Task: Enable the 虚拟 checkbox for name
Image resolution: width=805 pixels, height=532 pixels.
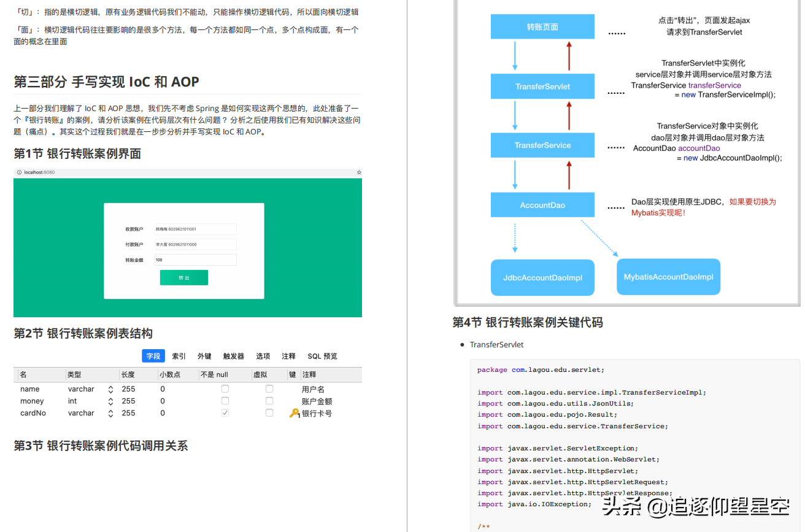Action: click(x=269, y=389)
